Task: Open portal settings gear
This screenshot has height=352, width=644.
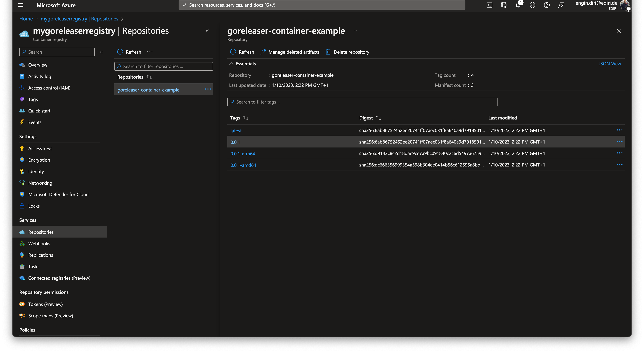Action: point(532,5)
